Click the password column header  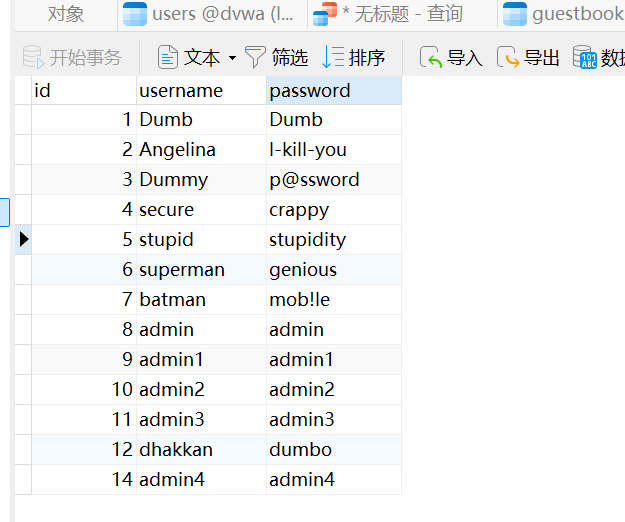tap(334, 90)
